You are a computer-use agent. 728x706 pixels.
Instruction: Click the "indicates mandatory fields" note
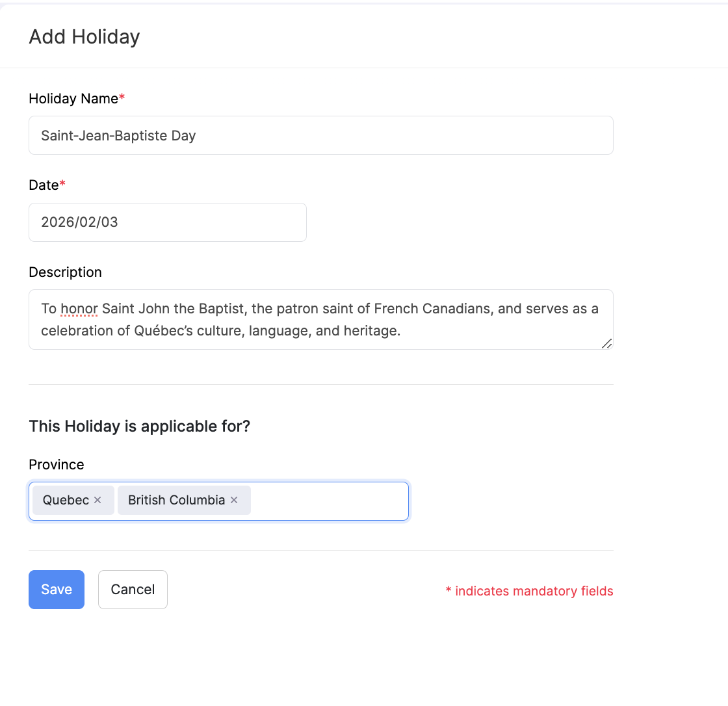[534, 592]
